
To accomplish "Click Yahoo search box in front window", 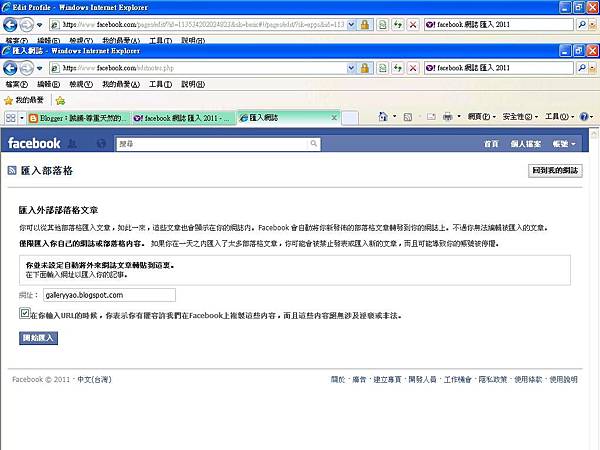I will point(499,68).
